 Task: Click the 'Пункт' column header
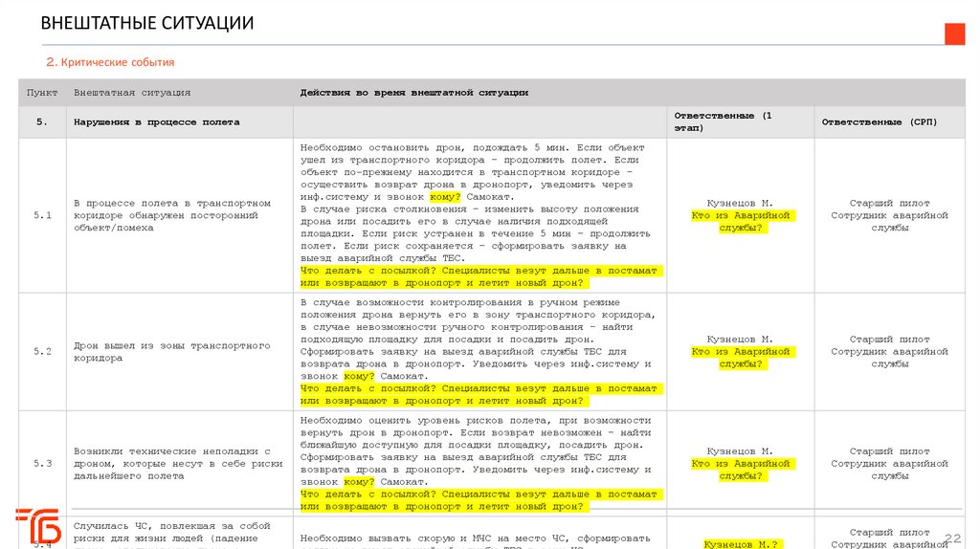[42, 93]
